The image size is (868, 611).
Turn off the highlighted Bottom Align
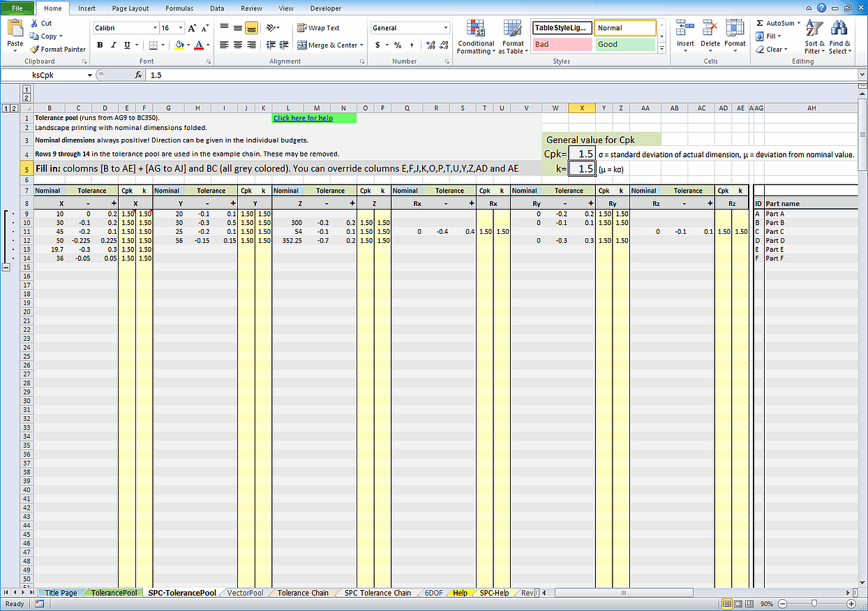point(251,28)
